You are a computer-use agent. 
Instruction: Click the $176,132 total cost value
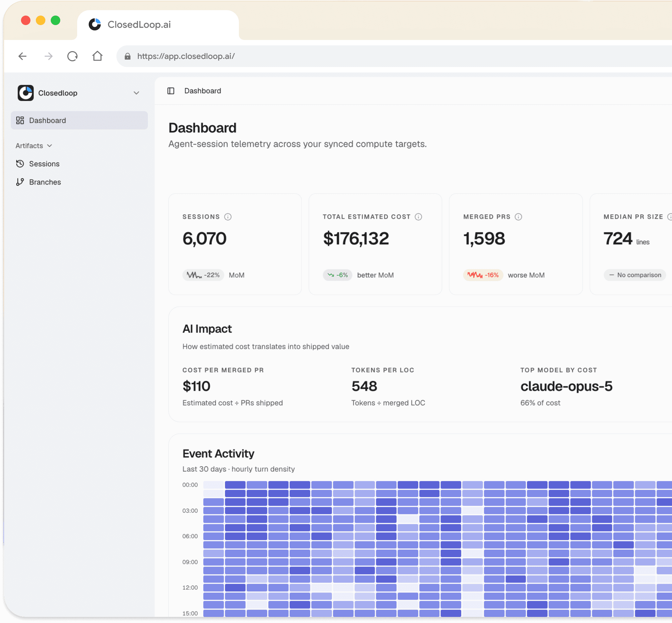[356, 238]
